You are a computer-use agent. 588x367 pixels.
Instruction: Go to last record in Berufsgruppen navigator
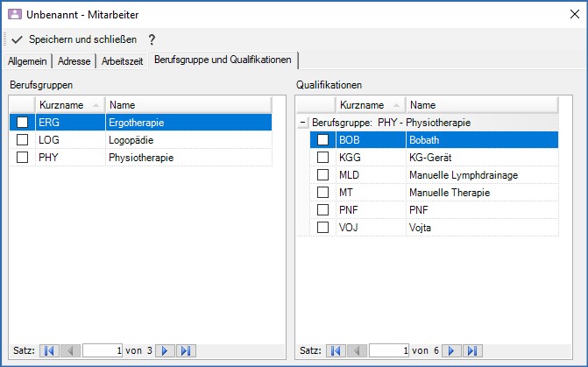click(x=186, y=351)
